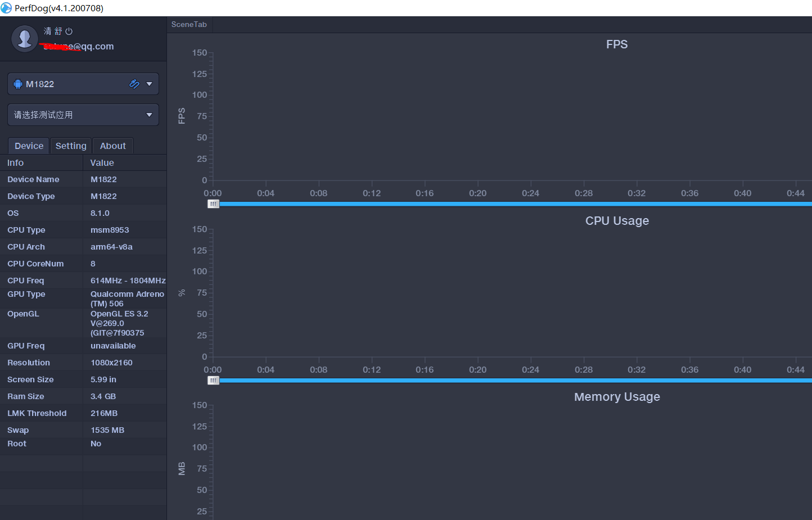812x520 pixels.
Task: Select the CPU CoreNum row
Action: 35,264
